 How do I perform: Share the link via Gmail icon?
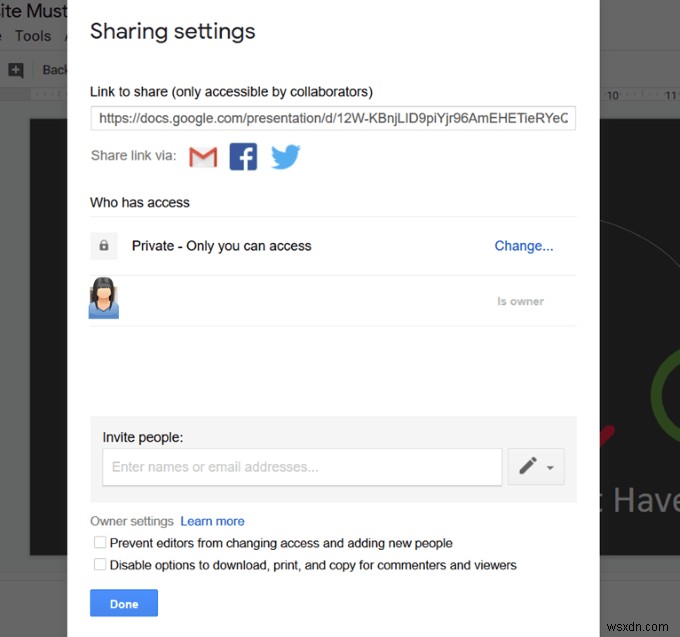[203, 157]
